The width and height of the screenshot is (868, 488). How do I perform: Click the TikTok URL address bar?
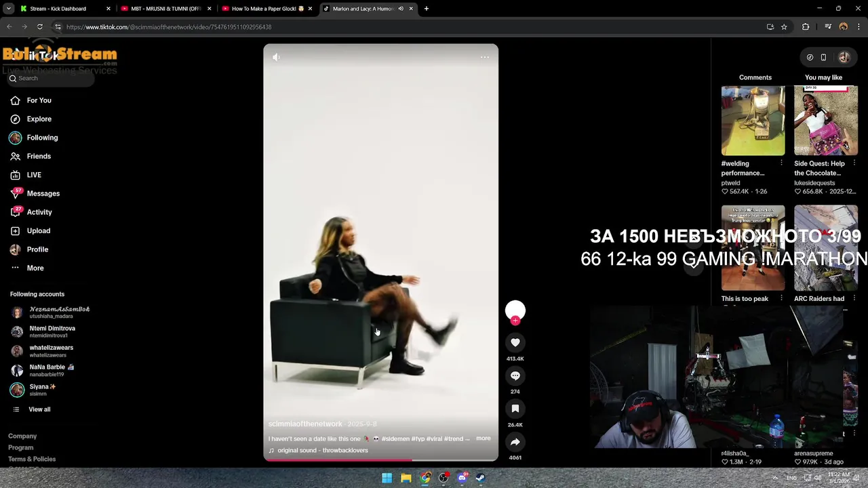(x=407, y=27)
